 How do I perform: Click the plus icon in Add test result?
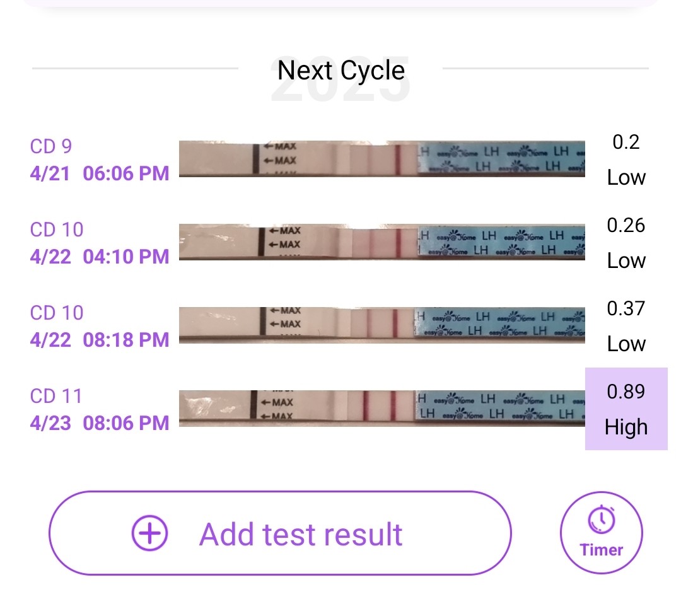(x=150, y=533)
